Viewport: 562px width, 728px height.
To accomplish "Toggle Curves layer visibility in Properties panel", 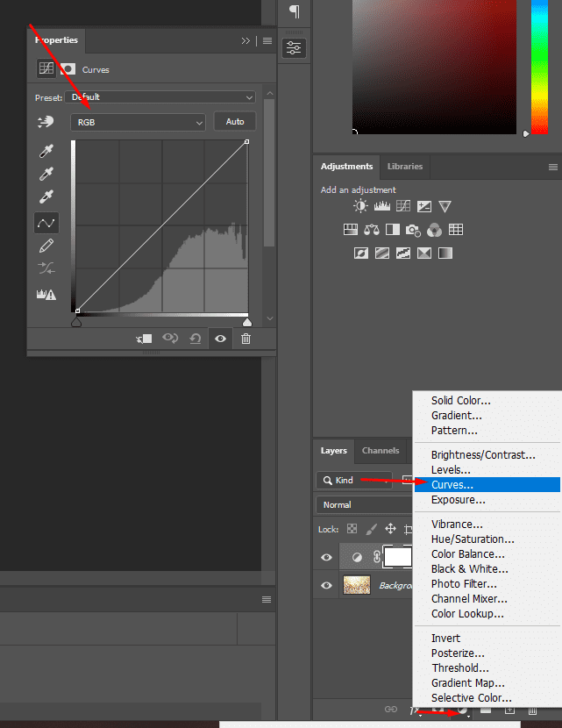I will point(220,339).
